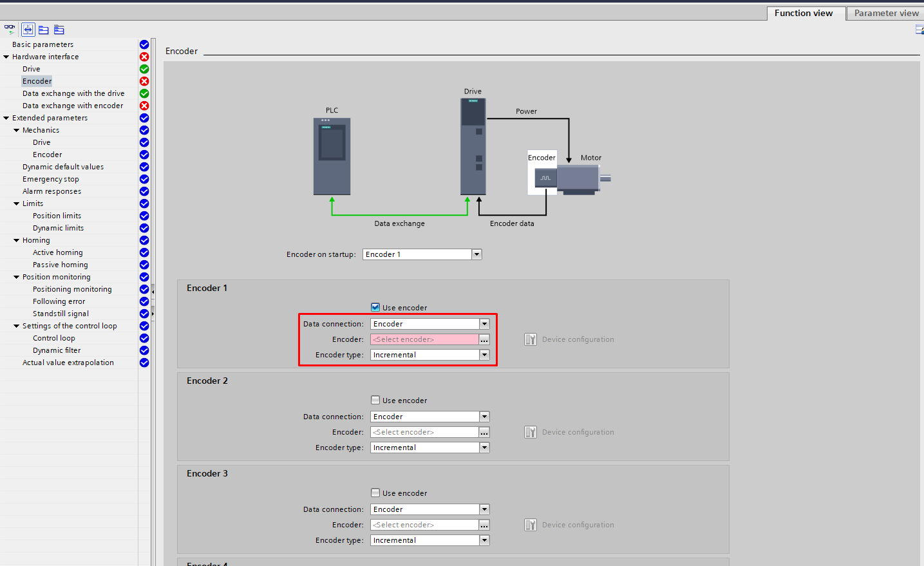This screenshot has height=566, width=924.
Task: Select Data exchange with the drive
Action: click(x=73, y=93)
